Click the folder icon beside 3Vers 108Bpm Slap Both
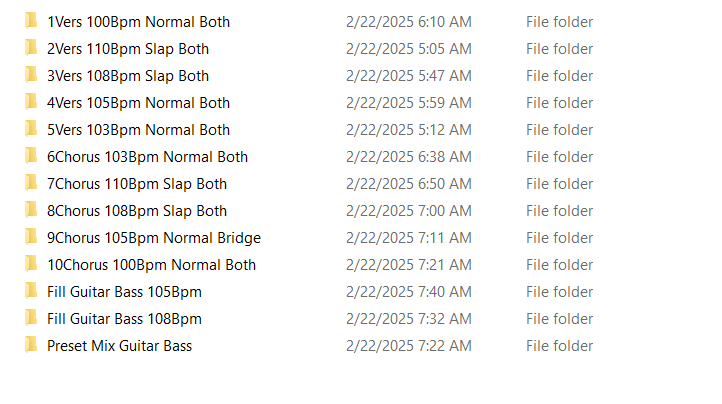 [x=31, y=75]
